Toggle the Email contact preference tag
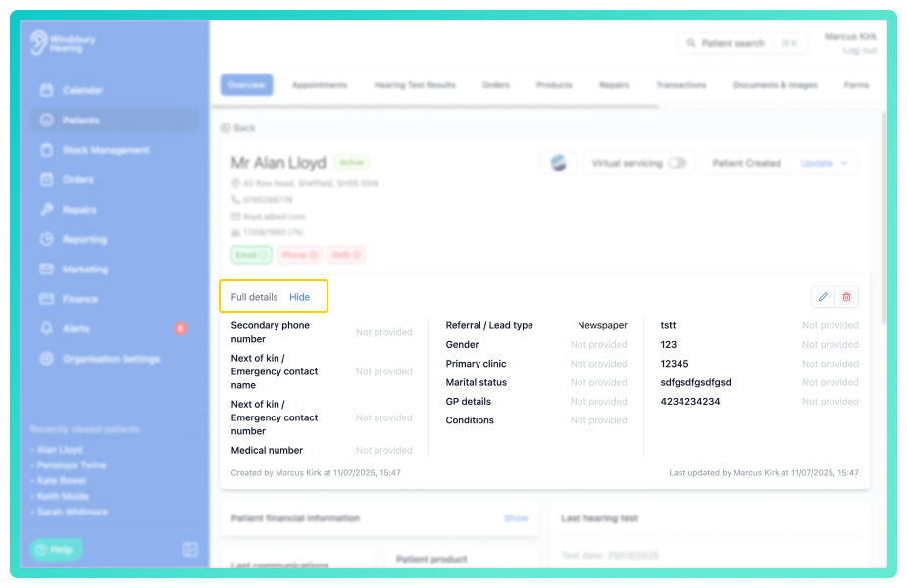 [x=251, y=255]
